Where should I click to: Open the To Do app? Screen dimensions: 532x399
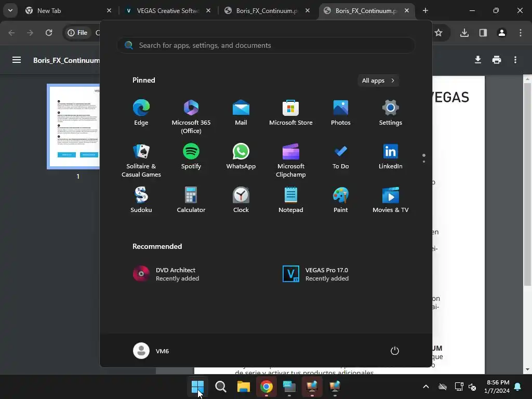point(341,157)
